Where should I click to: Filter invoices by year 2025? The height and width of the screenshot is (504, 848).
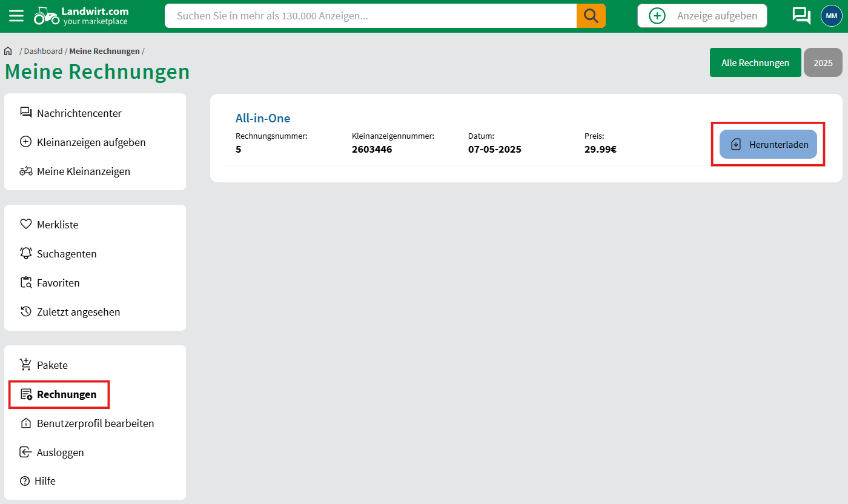823,63
